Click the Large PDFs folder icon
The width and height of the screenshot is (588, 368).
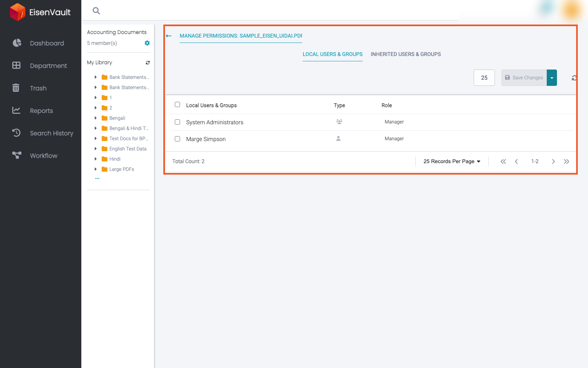coord(105,169)
